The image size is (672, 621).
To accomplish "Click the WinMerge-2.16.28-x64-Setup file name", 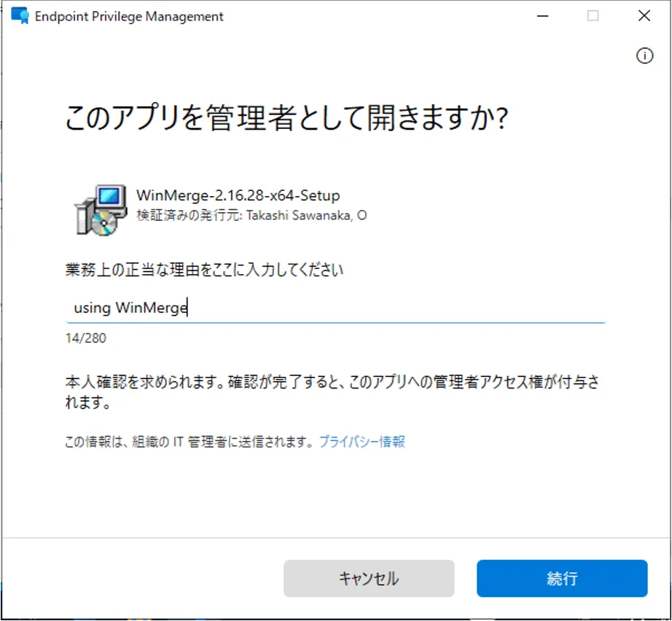I will click(238, 195).
